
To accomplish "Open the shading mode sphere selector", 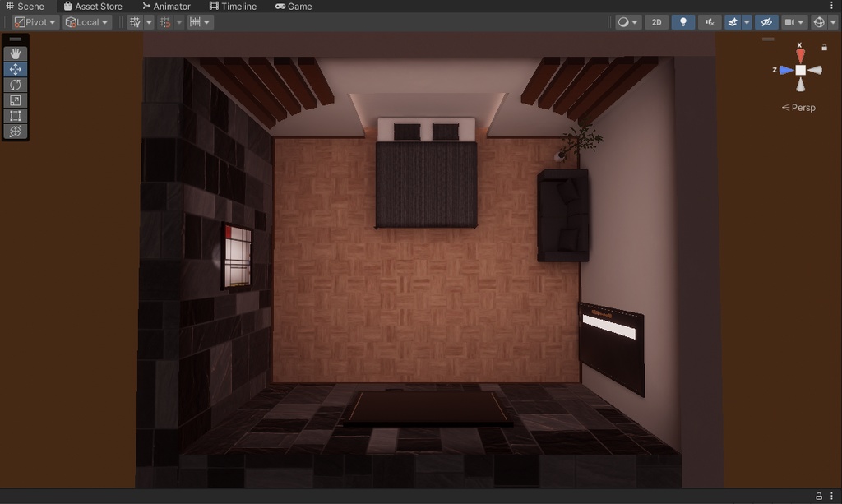I will click(x=625, y=21).
